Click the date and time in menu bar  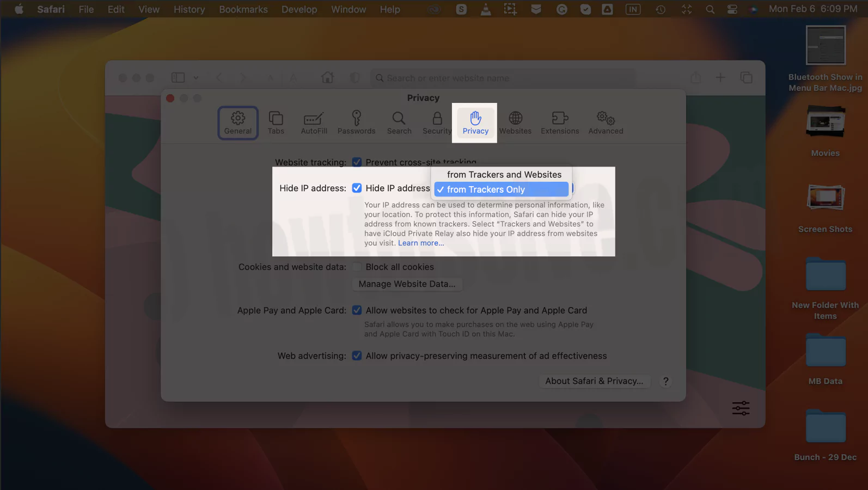pyautogui.click(x=813, y=9)
